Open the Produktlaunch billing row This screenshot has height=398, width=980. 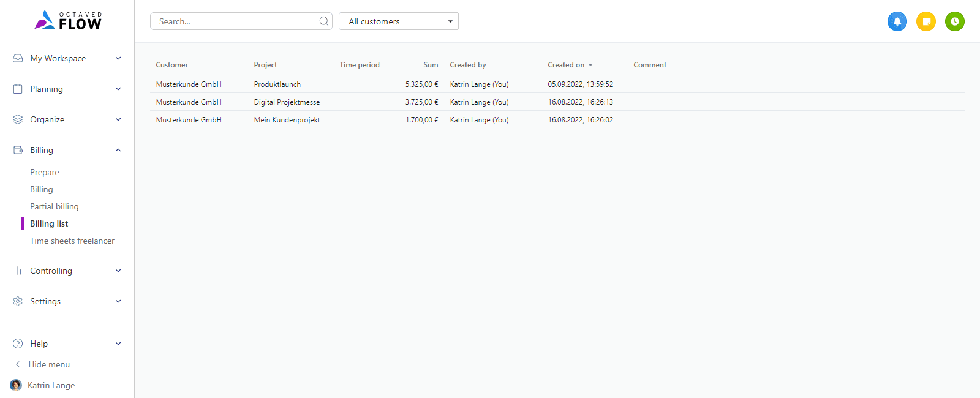tap(277, 84)
